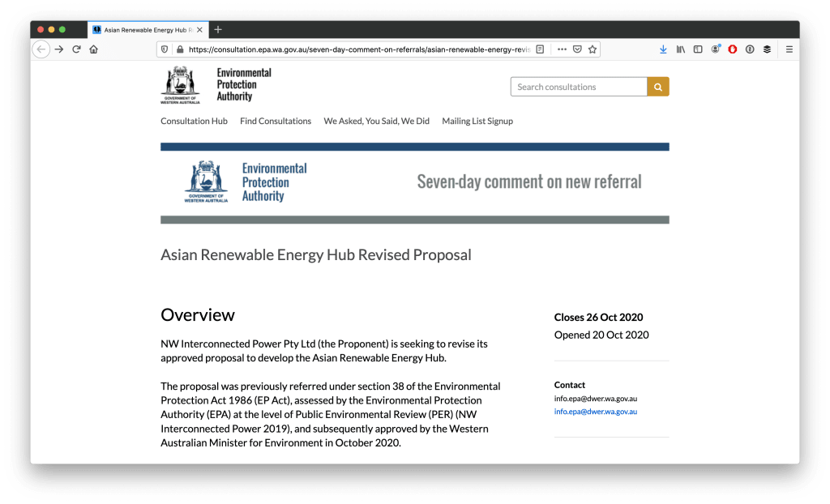830x504 pixels.
Task: Click the stacked layers extension icon
Action: [767, 49]
